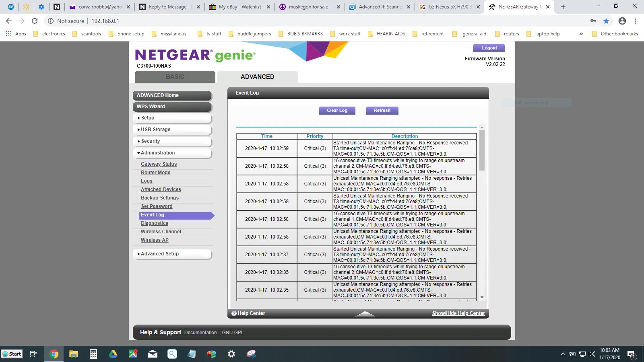Click the Refresh button
The height and width of the screenshot is (362, 644).
point(382,110)
